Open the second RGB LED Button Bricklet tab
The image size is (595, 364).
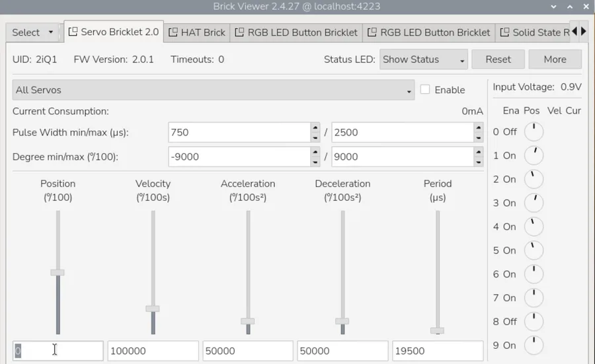pyautogui.click(x=429, y=32)
